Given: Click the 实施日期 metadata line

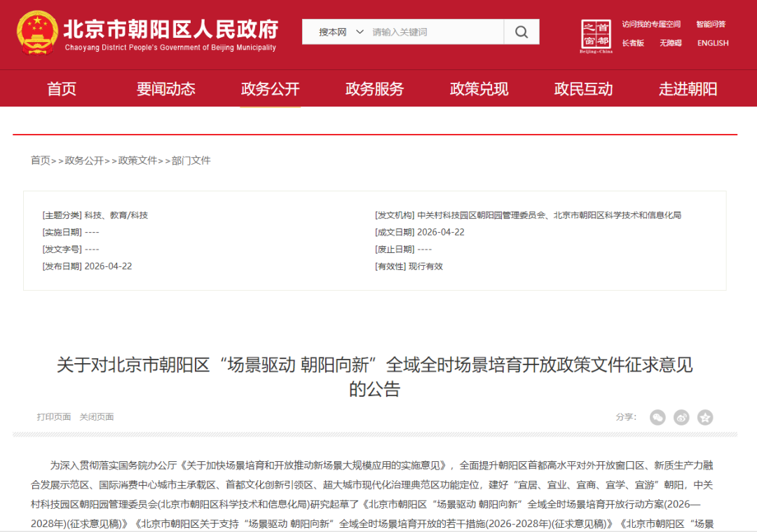Looking at the screenshot, I should coord(71,232).
